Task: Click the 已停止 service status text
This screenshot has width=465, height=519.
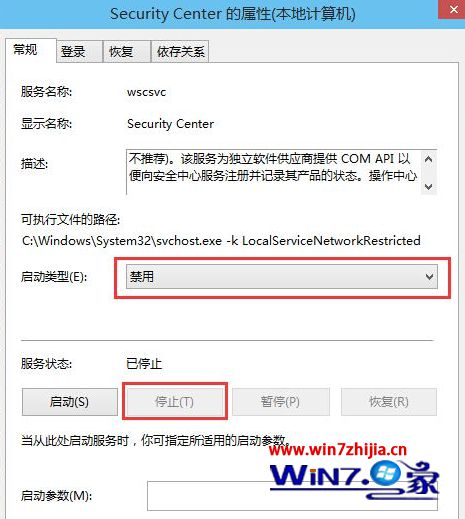Action: tap(144, 363)
